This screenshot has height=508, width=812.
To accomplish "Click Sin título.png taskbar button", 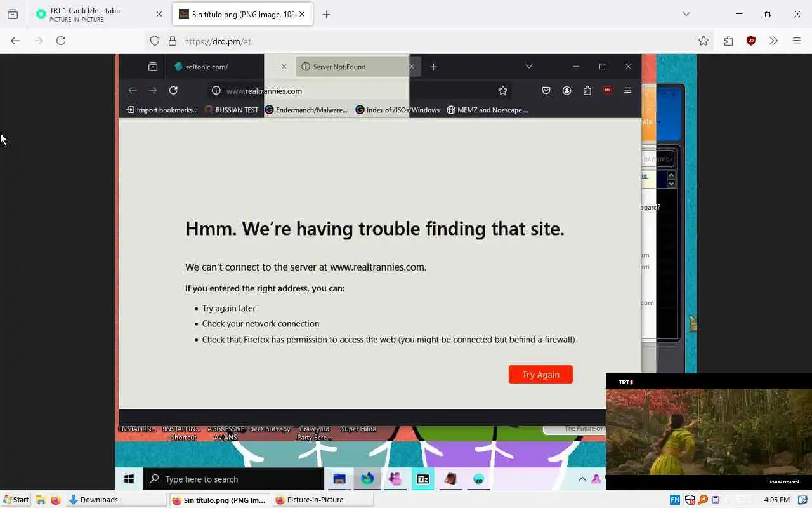I will [x=219, y=500].
